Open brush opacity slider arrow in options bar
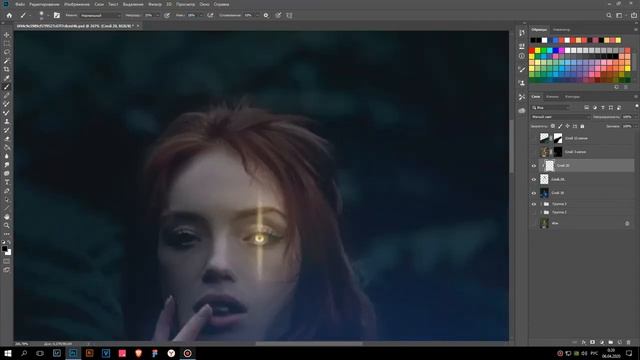The height and width of the screenshot is (360, 640). 158,16
